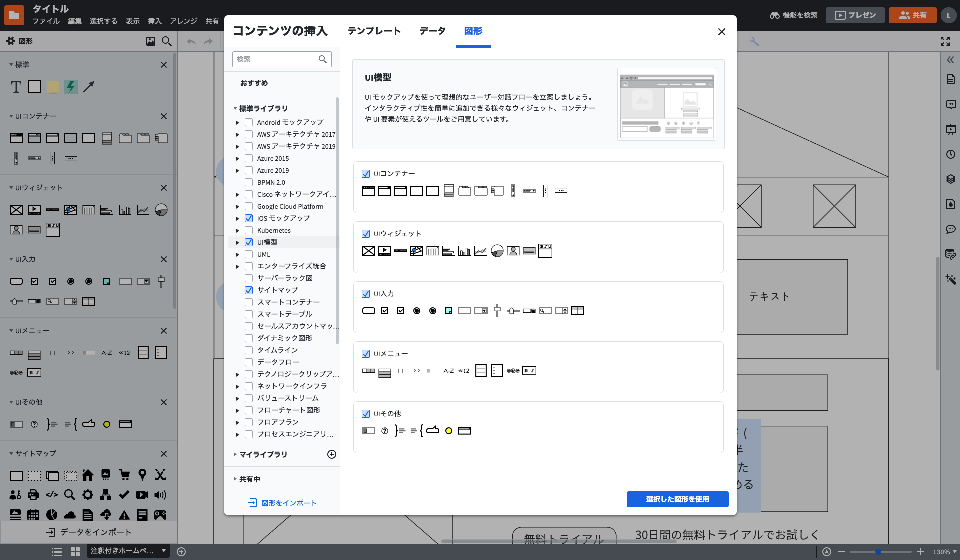Expand the Azure 2015 tree arrow

click(238, 159)
